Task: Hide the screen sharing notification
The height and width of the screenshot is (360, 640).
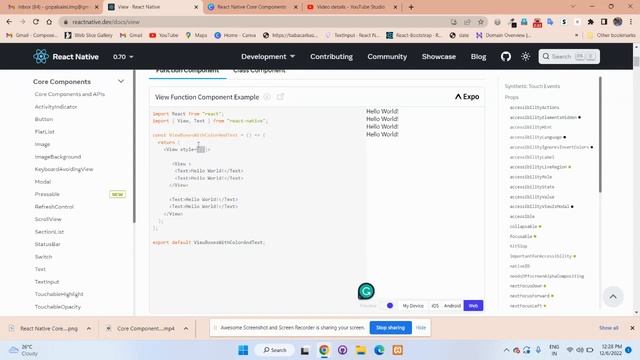Action: click(x=421, y=327)
